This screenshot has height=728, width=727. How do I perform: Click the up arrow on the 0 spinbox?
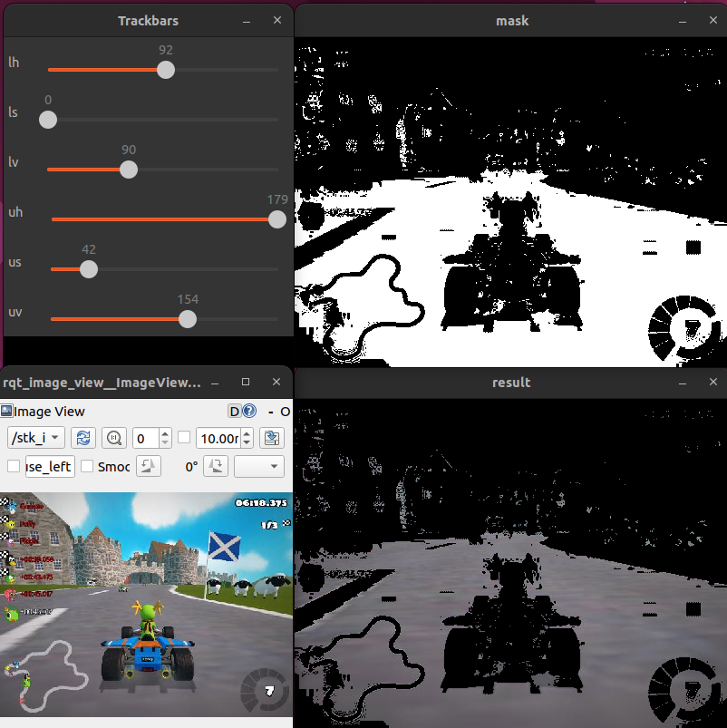(x=165, y=433)
